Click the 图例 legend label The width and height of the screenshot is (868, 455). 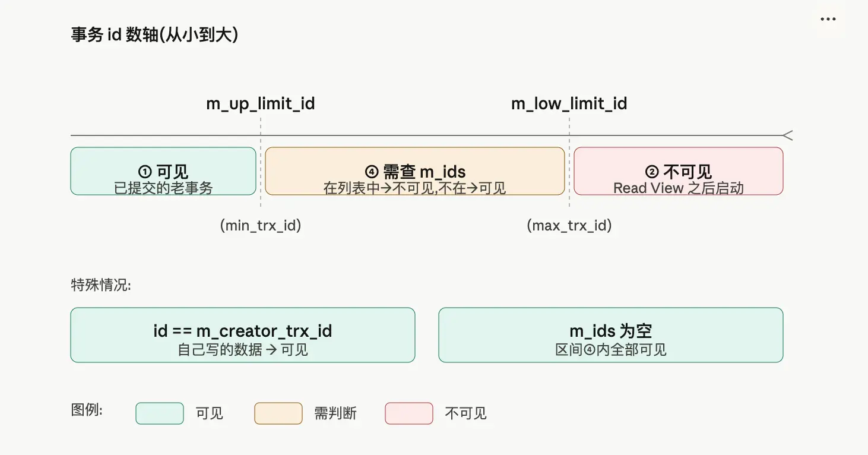(87, 410)
